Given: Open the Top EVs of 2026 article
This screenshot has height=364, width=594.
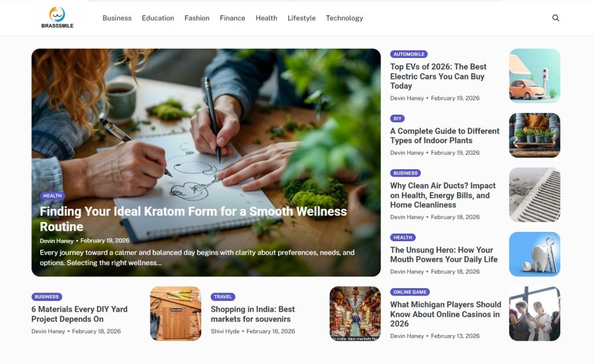Looking at the screenshot, I should (439, 76).
